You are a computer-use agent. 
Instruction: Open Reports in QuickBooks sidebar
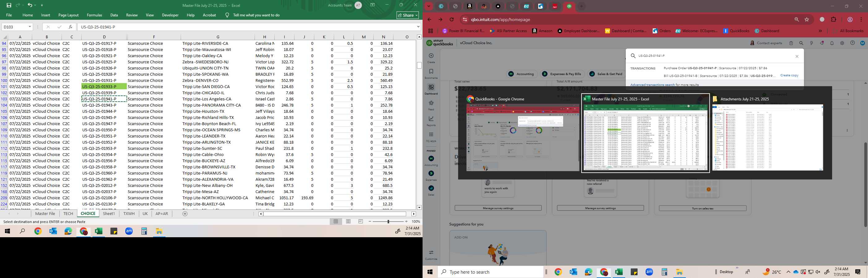[431, 121]
